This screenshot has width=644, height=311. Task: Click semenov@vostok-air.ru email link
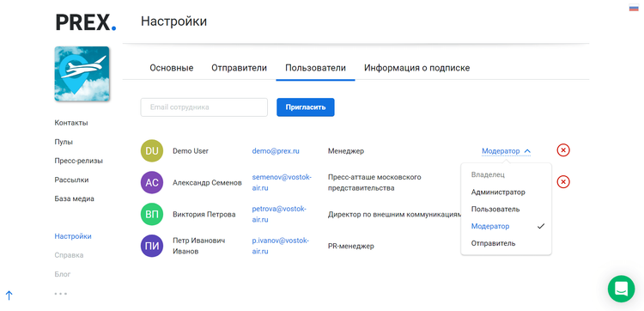coord(282,182)
